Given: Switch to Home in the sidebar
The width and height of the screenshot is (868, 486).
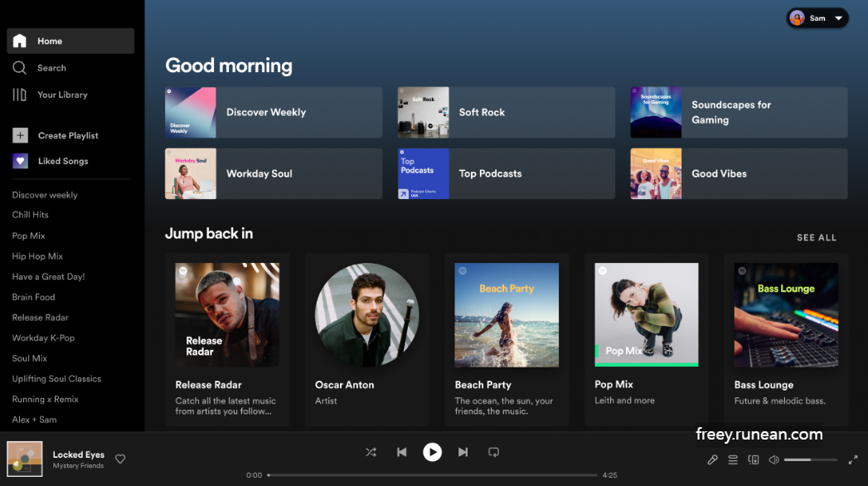Looking at the screenshot, I should tap(48, 41).
